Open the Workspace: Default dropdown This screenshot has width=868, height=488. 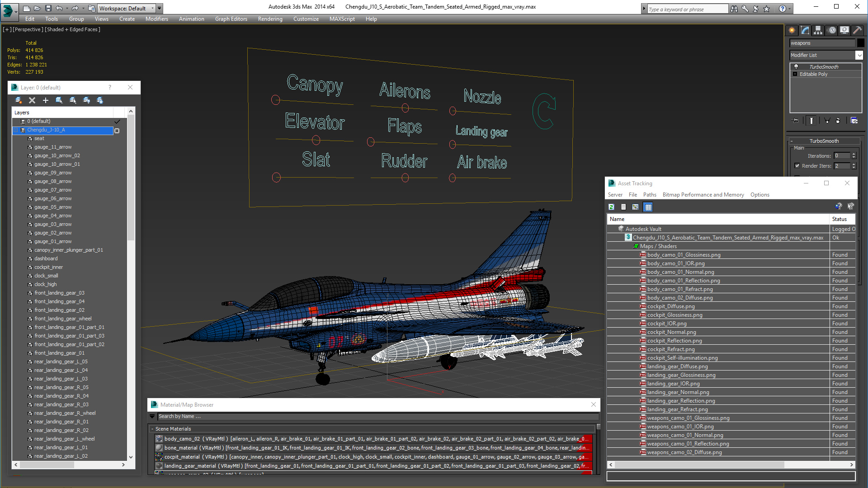click(152, 8)
